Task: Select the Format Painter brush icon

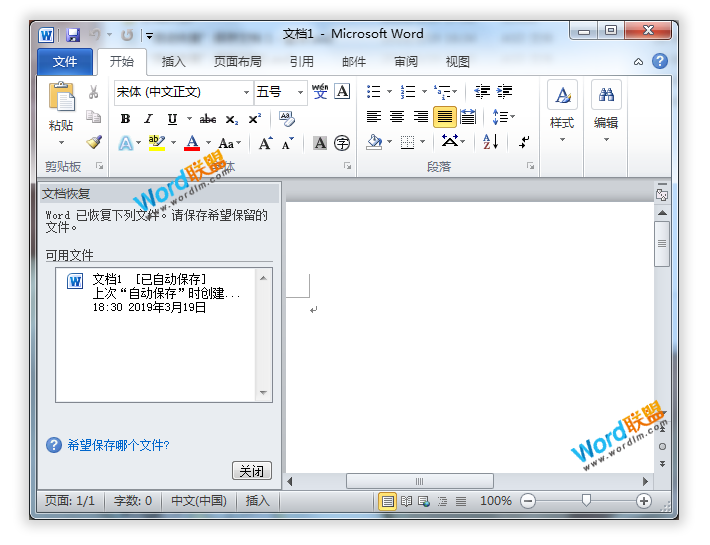Action: coord(94,142)
